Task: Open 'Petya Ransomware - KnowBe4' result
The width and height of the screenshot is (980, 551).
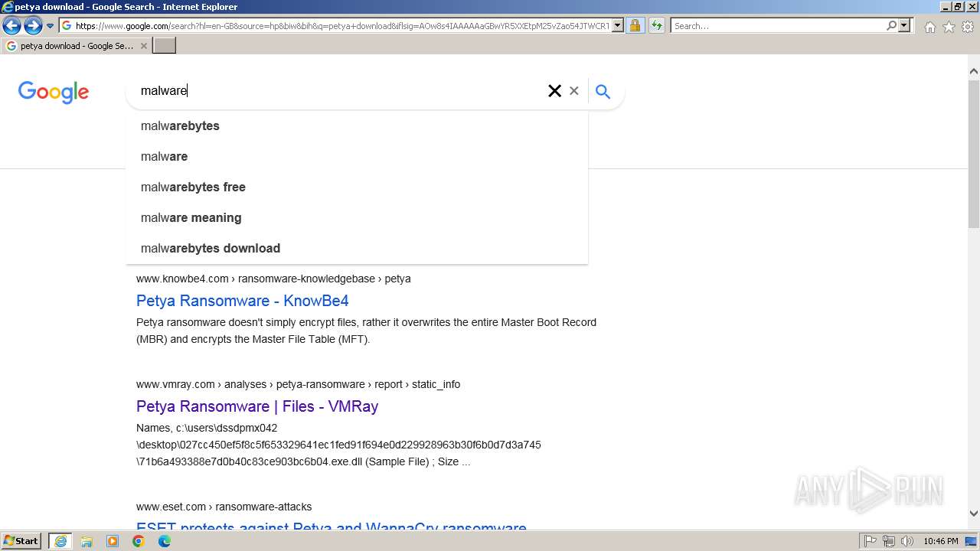Action: tap(242, 301)
